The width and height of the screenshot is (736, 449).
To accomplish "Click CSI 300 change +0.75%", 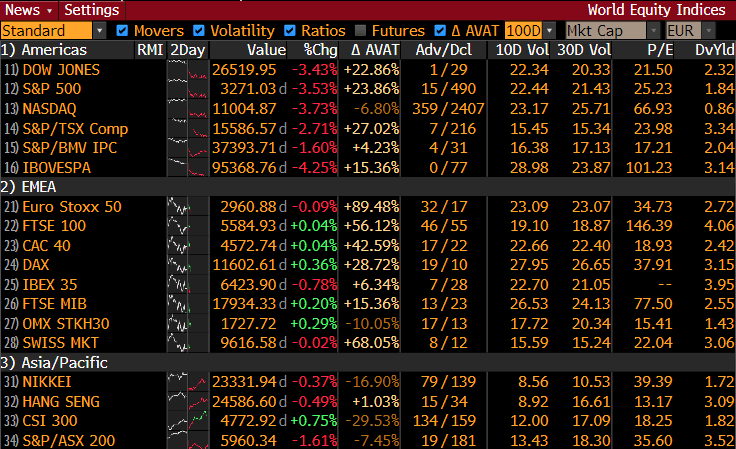I will pos(314,421).
